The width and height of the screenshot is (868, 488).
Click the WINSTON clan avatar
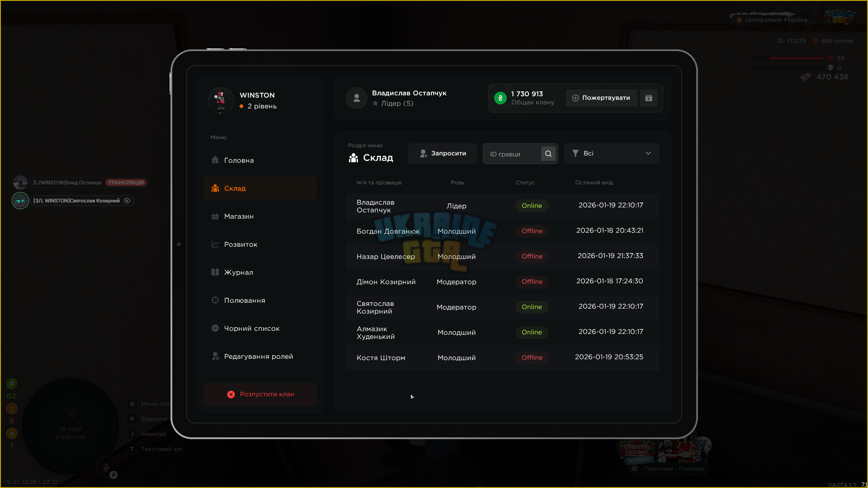point(221,100)
